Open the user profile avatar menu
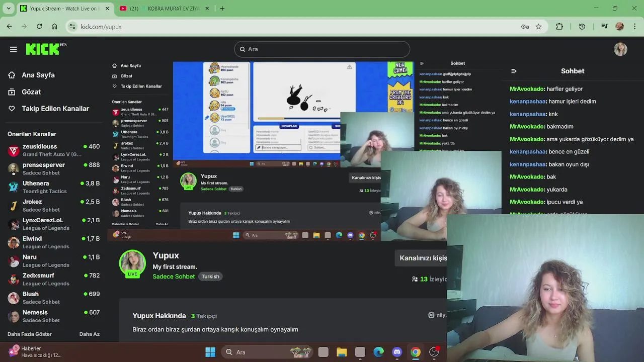 click(620, 49)
